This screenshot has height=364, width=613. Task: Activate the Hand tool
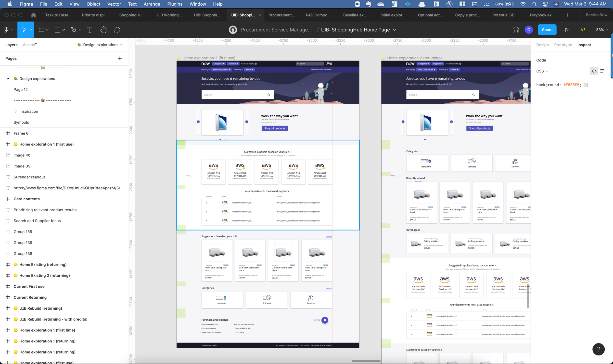103,30
